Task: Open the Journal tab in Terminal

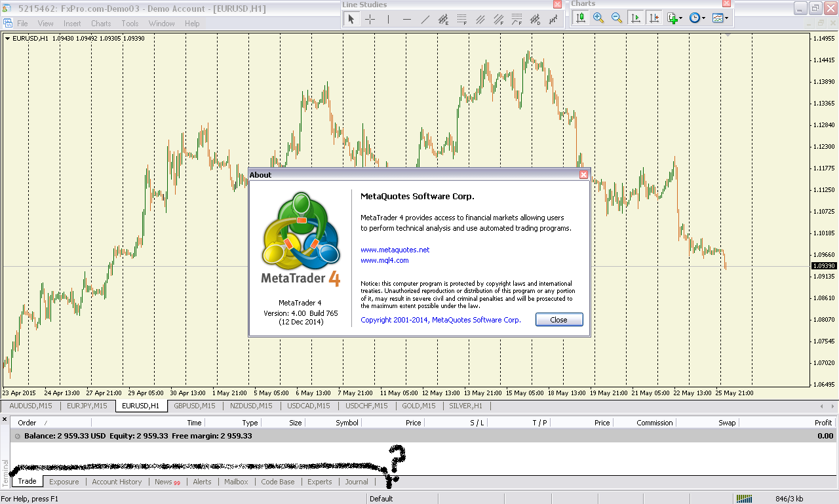Action: 357,482
